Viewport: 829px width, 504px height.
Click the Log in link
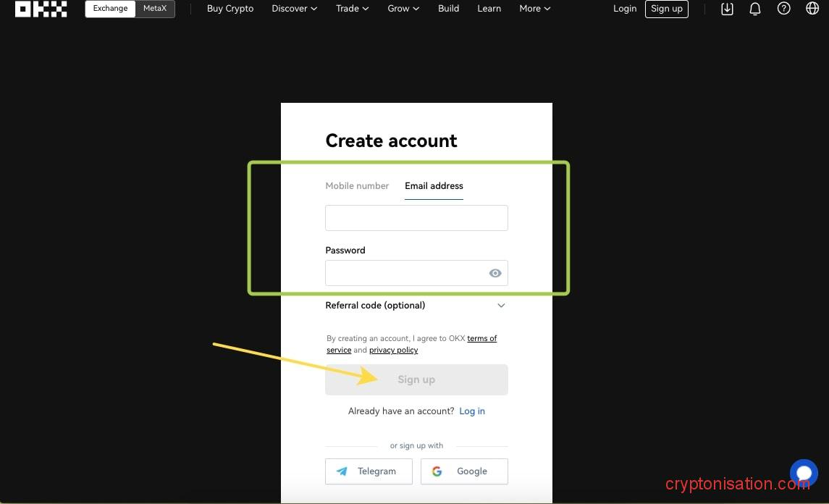pos(472,411)
